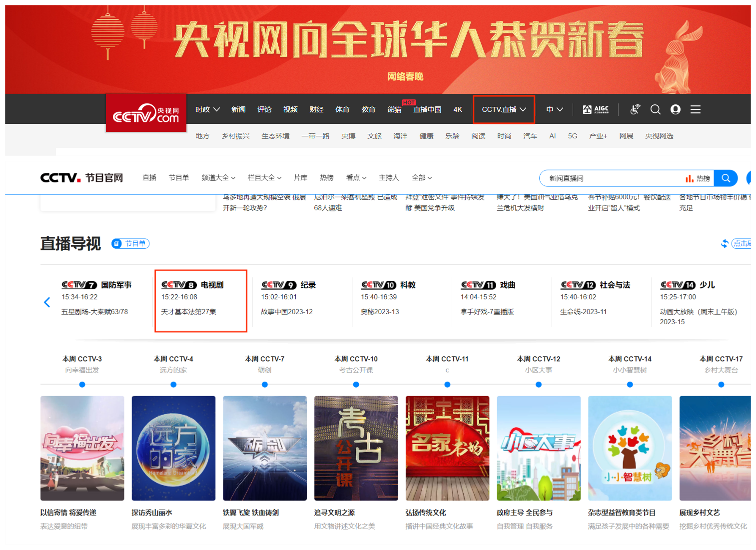Open the 新闻 nav item
This screenshot has height=550, width=756.
[x=238, y=109]
